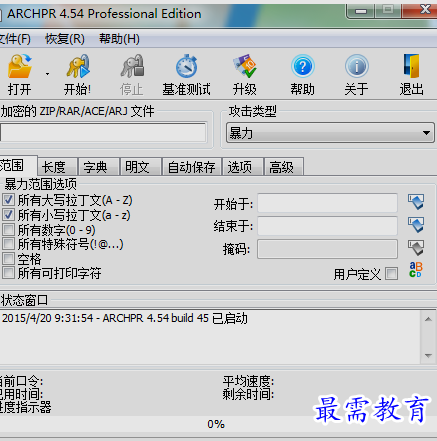Click the disabled 停止 stop icon
The image size is (437, 441).
pos(132,66)
